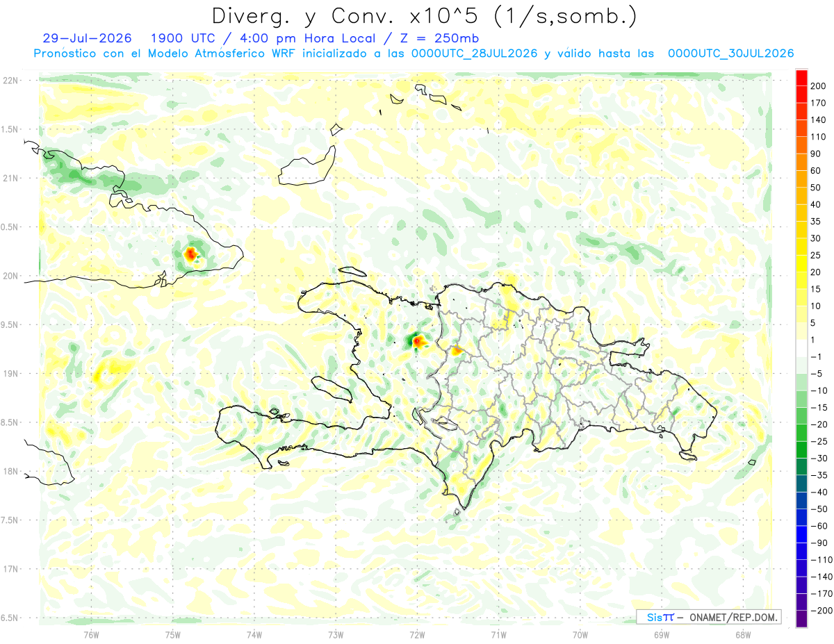Viewport: 834px width, 644px height.
Task: Click the "7.5N" latitude axis label
Action: tap(10, 520)
